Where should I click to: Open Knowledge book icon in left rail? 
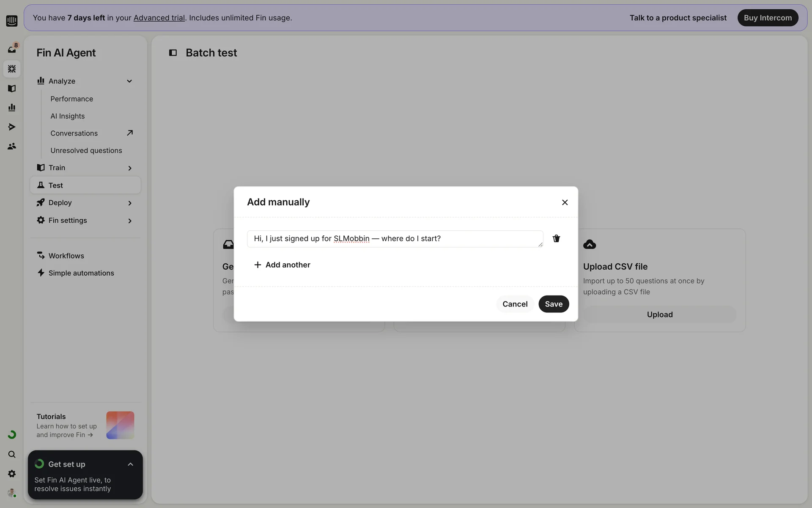coord(12,88)
